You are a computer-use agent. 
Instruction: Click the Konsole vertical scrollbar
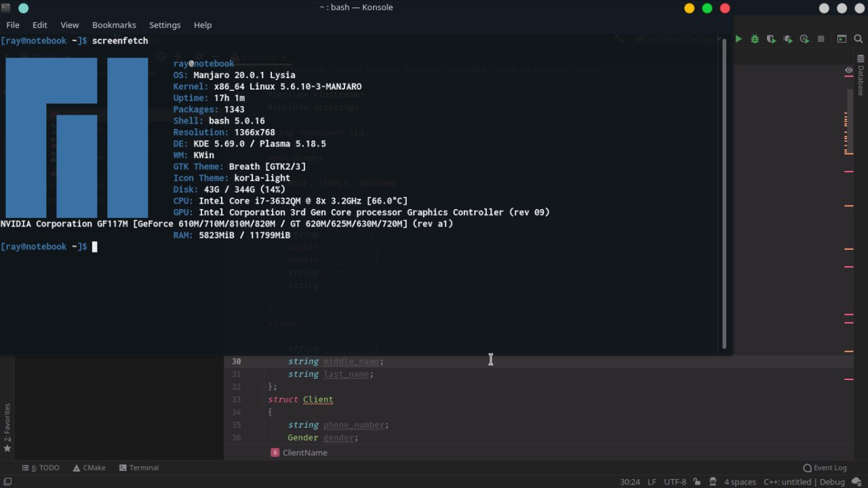tap(724, 193)
